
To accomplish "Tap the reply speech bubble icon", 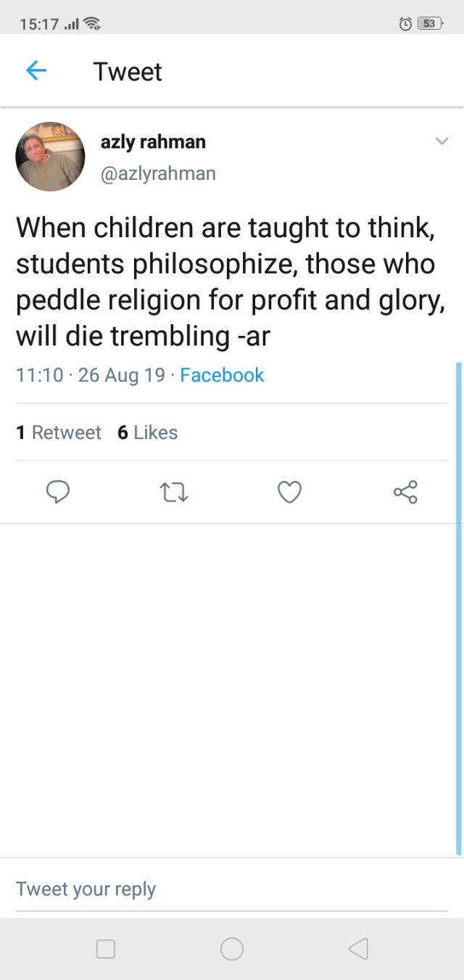I will [x=58, y=493].
